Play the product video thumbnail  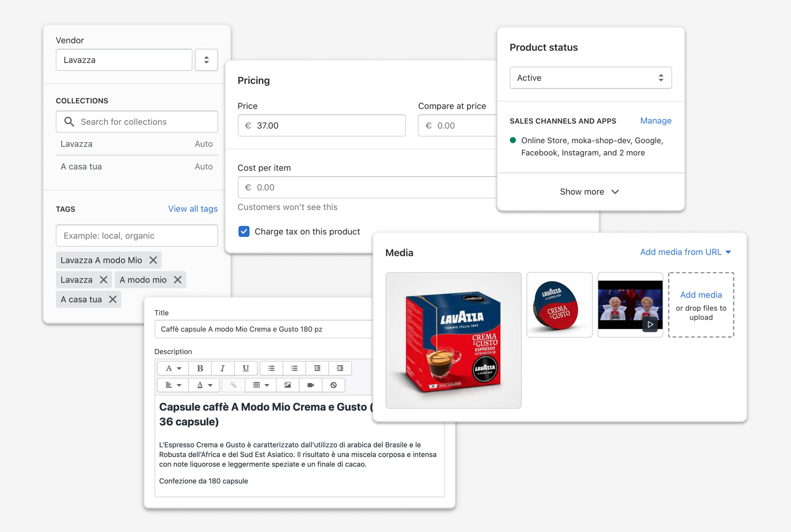(x=650, y=324)
